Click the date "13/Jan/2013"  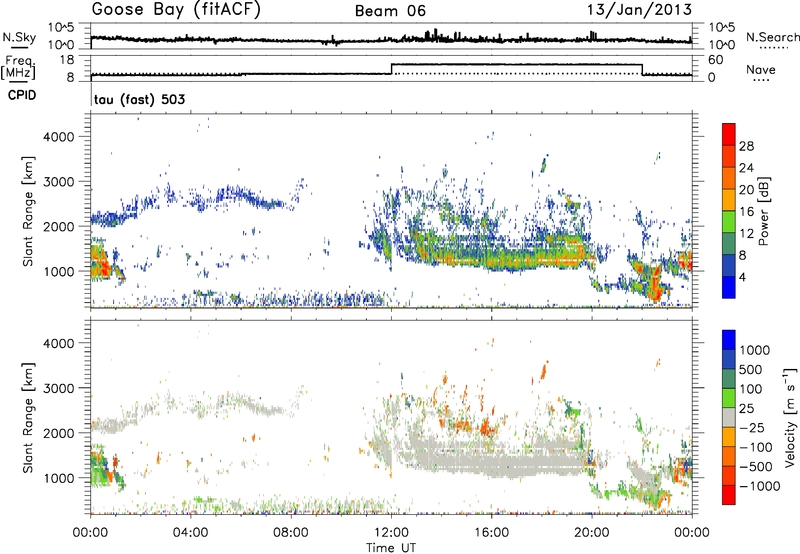[x=639, y=10]
